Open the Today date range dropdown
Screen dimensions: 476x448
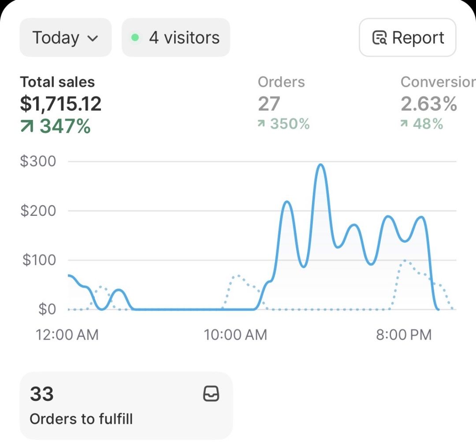coord(65,37)
